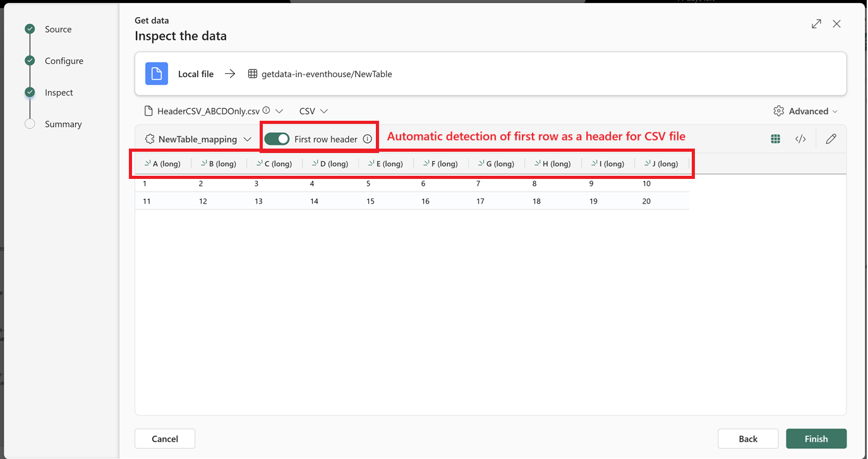The image size is (868, 459).
Task: Expand the NewTable_mapping dropdown
Action: 247,139
